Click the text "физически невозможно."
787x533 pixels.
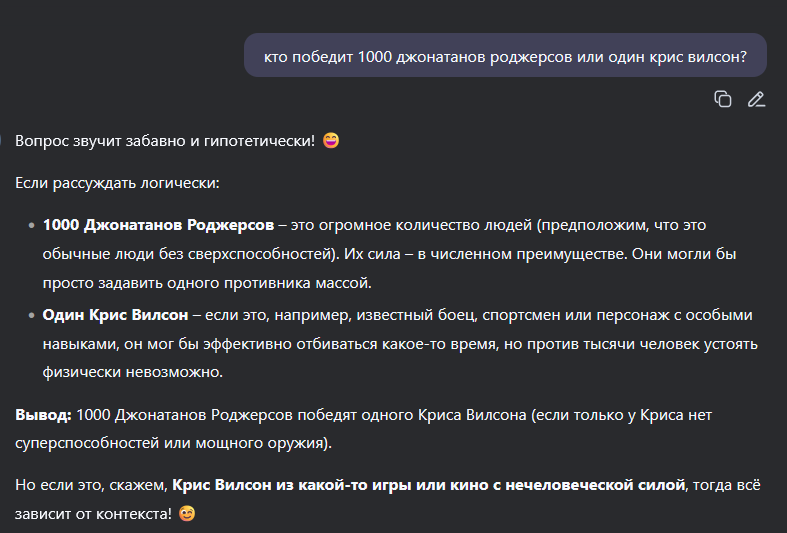coord(133,372)
